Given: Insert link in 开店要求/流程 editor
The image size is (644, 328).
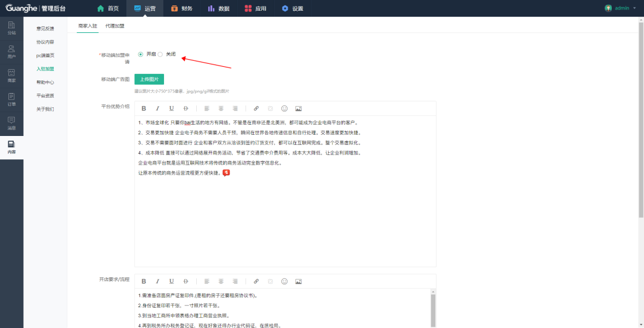Looking at the screenshot, I should [256, 281].
